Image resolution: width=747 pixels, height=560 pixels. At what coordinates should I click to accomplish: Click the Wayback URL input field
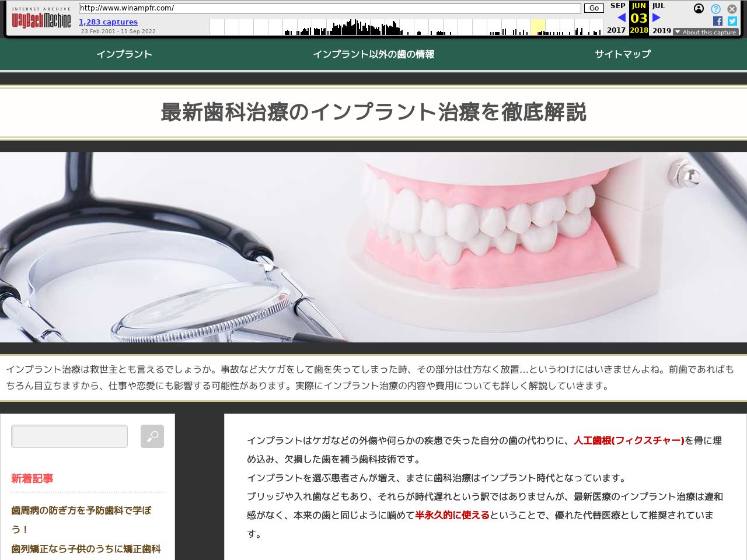tap(330, 8)
